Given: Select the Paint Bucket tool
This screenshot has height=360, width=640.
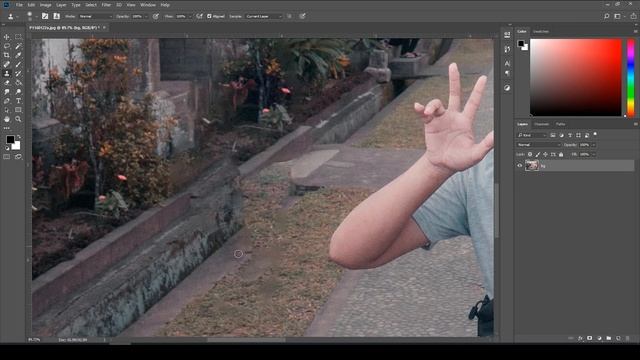Looking at the screenshot, I should click(18, 82).
